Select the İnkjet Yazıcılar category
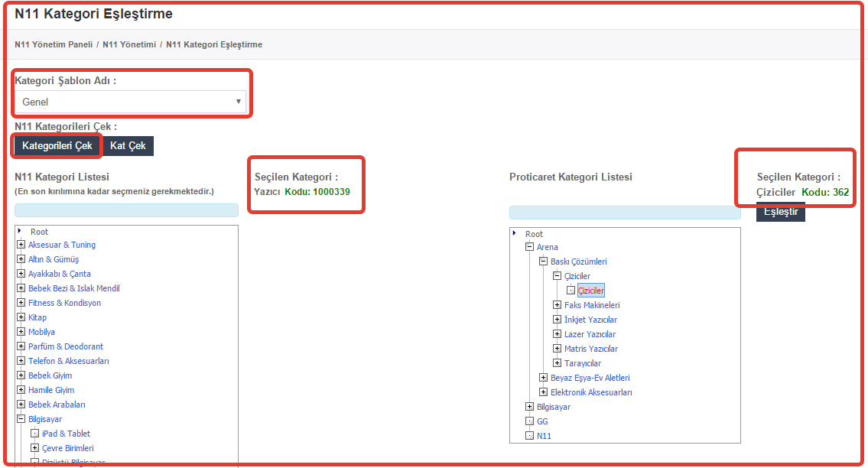Viewport: 868px width, 468px height. point(590,320)
